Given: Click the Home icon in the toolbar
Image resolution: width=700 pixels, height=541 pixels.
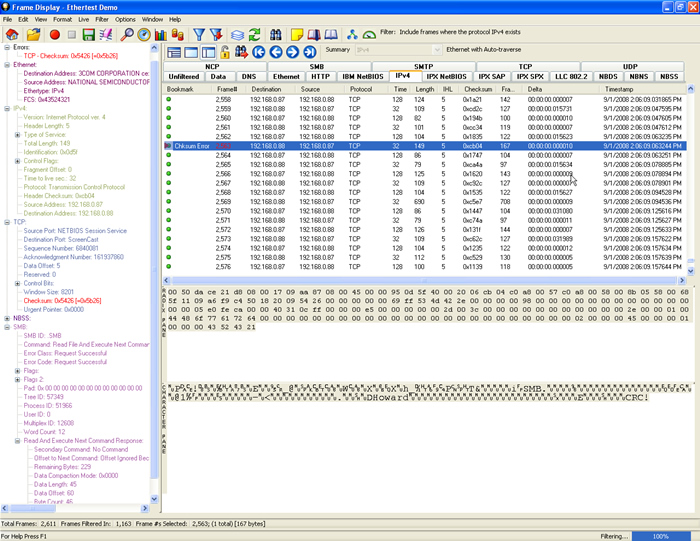Looking at the screenshot, I should pyautogui.click(x=10, y=34).
